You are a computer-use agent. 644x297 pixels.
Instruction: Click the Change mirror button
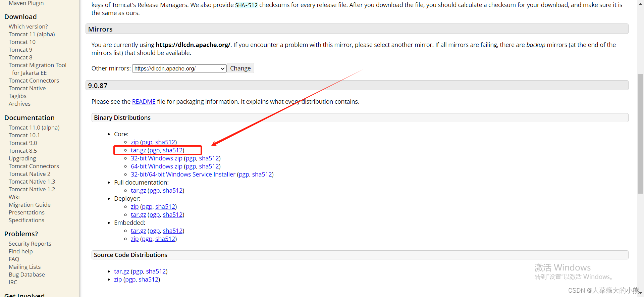point(240,68)
